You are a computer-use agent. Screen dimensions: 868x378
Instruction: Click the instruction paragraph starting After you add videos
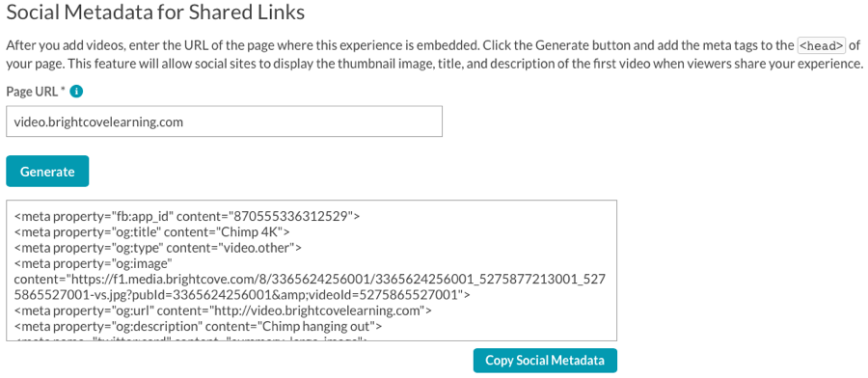434,54
